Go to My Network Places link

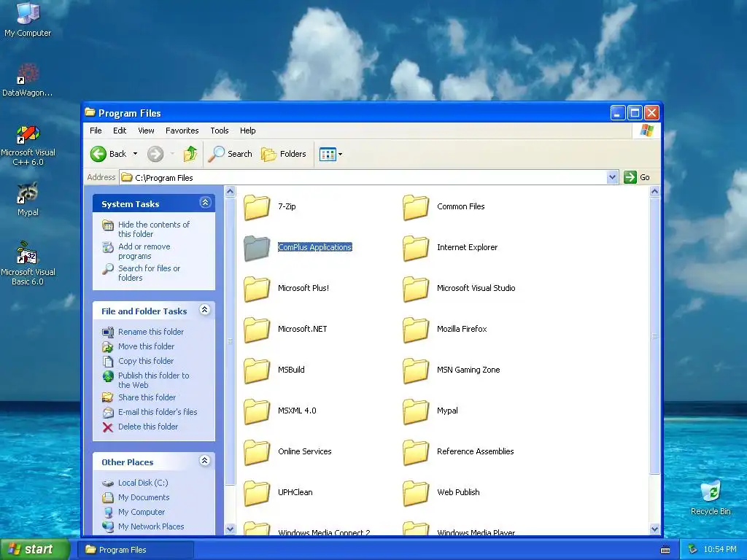[151, 526]
